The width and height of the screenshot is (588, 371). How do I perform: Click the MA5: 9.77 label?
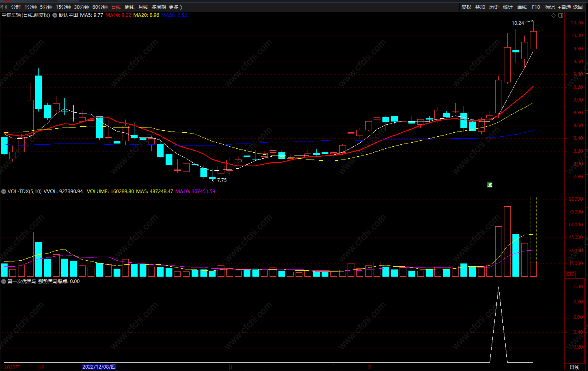pos(92,15)
